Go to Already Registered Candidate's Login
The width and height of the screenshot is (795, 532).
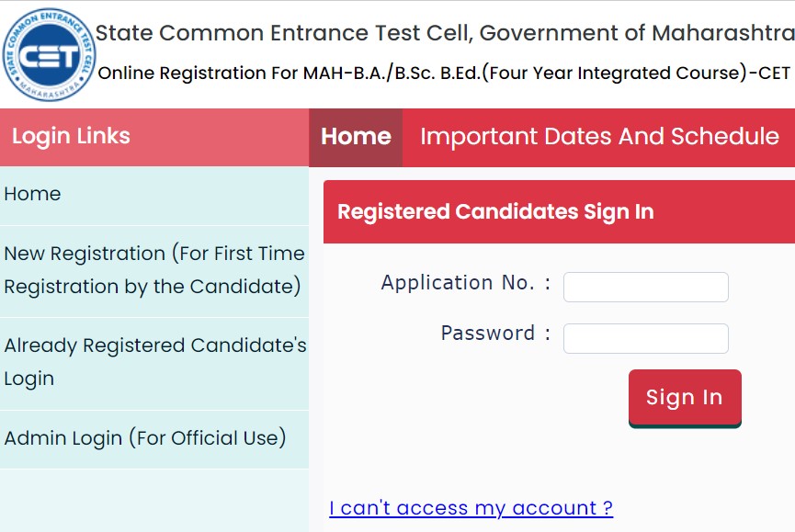pyautogui.click(x=154, y=362)
